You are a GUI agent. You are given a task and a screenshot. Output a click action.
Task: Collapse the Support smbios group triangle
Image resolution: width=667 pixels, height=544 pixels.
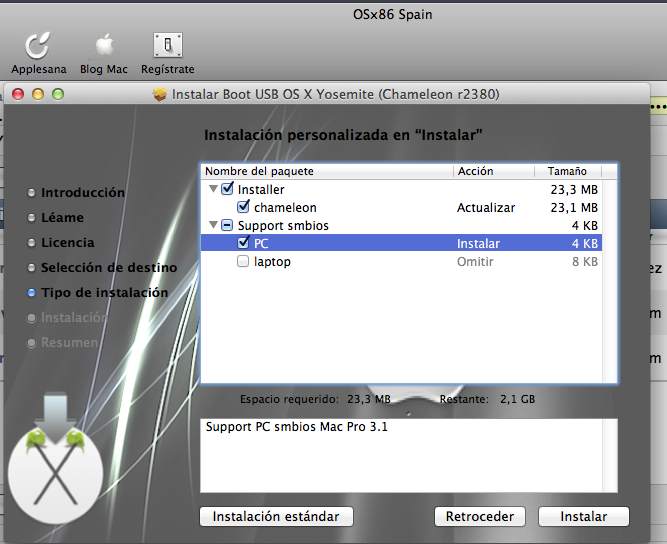point(214,225)
